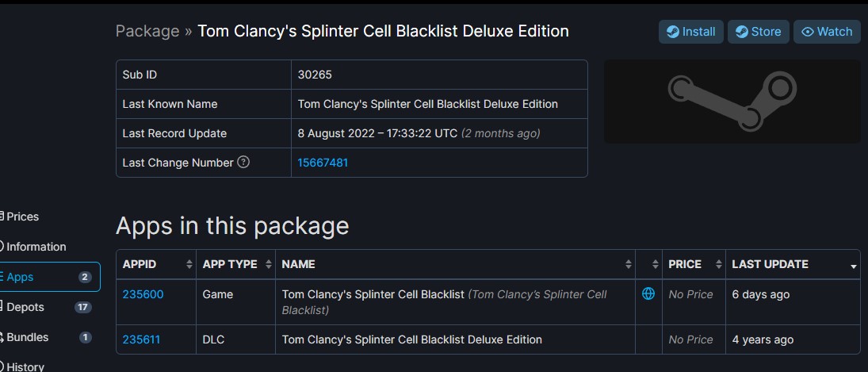Sort table by APPID column arrows
Viewport: 868px width, 372px height.
[x=189, y=265]
